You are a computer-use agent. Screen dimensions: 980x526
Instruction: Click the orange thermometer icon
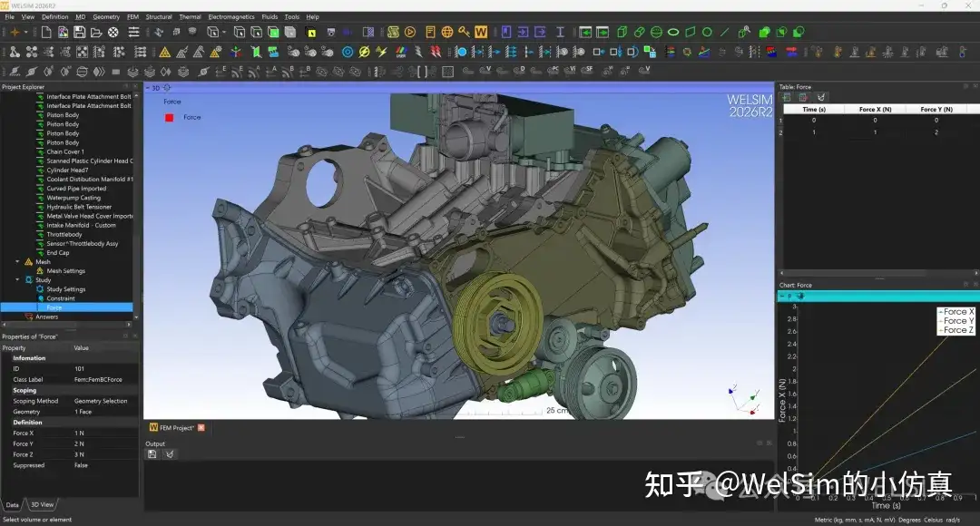838,53
